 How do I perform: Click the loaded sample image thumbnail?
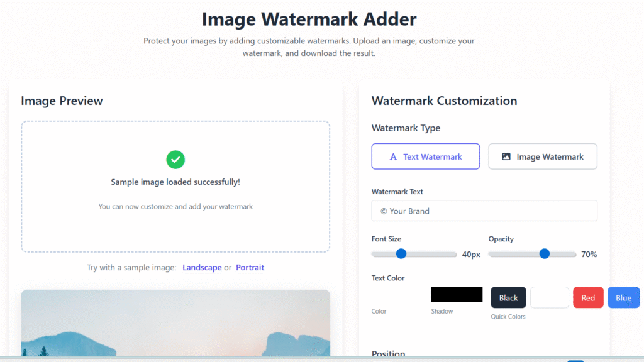175,327
